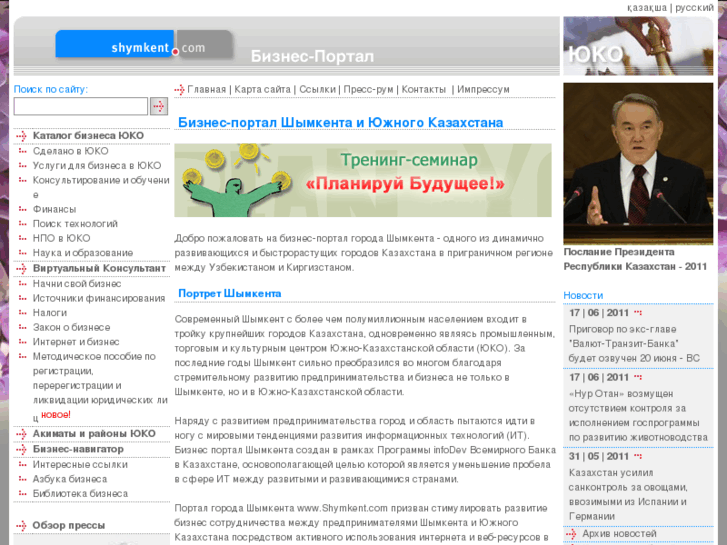727x545 pixels.
Task: Open Обзор прессы section
Action: pos(69,526)
